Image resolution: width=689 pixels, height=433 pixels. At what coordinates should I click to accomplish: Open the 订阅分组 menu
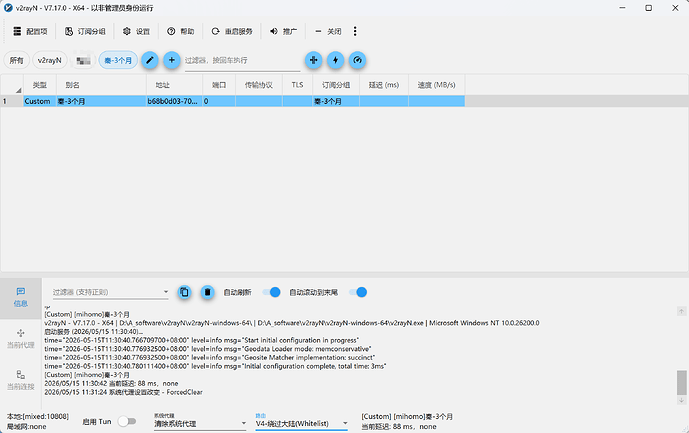click(x=85, y=31)
